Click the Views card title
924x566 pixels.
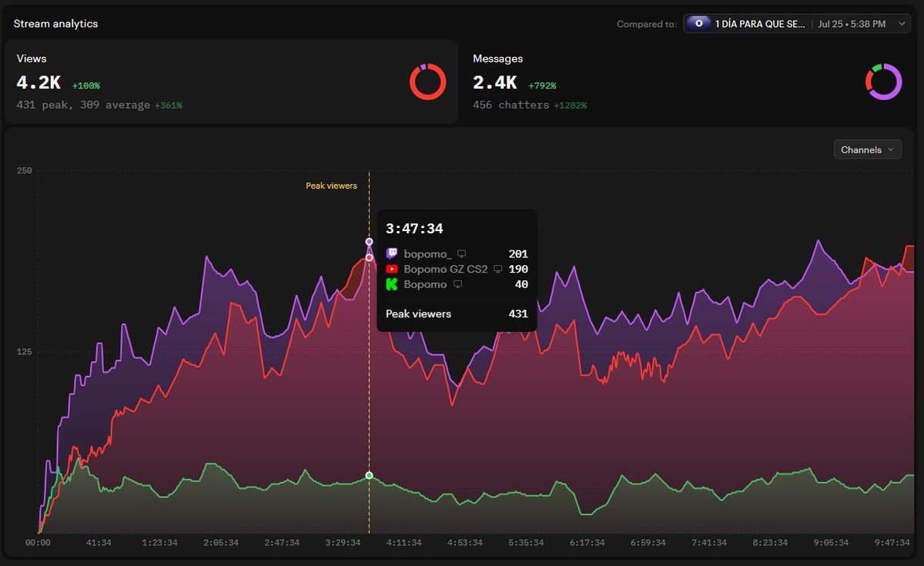(x=32, y=59)
